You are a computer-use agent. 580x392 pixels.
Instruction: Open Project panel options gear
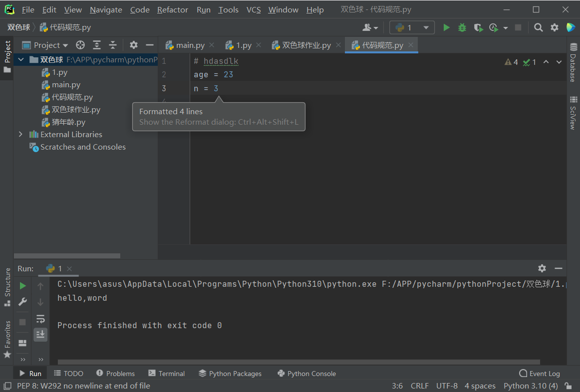pyautogui.click(x=134, y=45)
